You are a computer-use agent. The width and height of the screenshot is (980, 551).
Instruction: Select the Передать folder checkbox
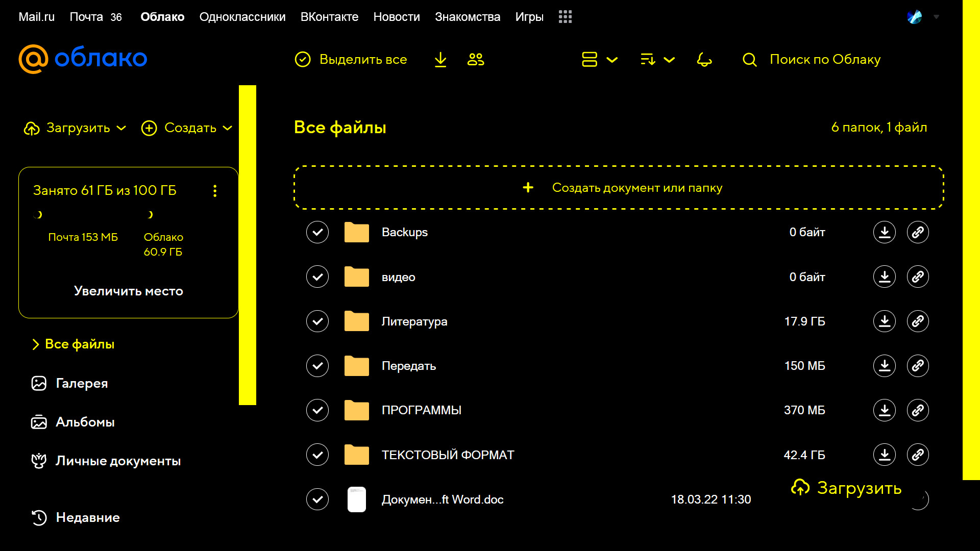tap(317, 366)
